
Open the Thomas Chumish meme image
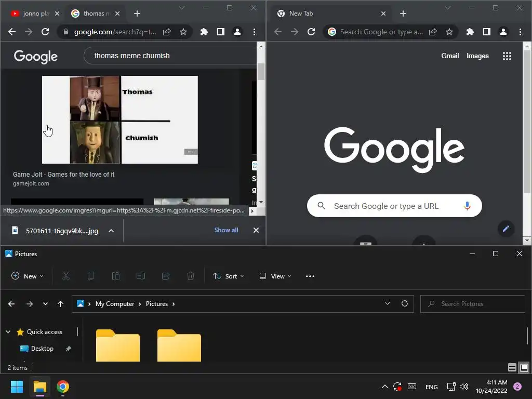click(120, 119)
